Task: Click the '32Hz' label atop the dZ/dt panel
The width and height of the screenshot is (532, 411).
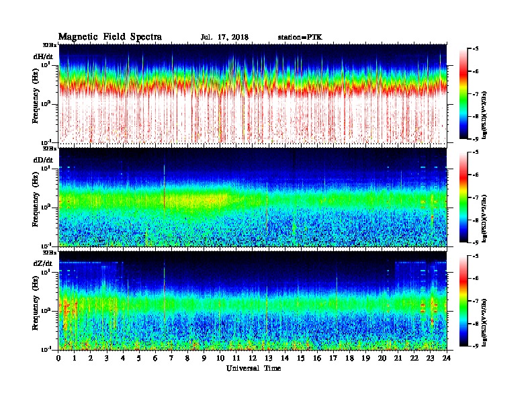Action: pos(50,253)
